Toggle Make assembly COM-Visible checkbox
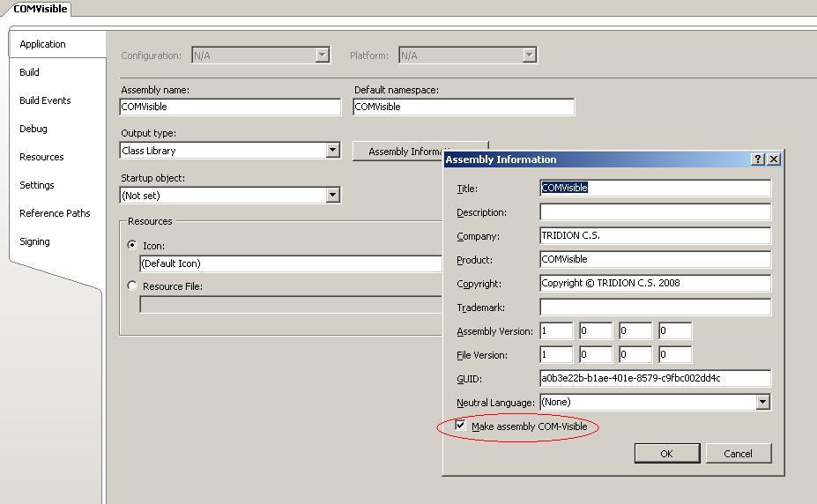The image size is (817, 504). [461, 426]
